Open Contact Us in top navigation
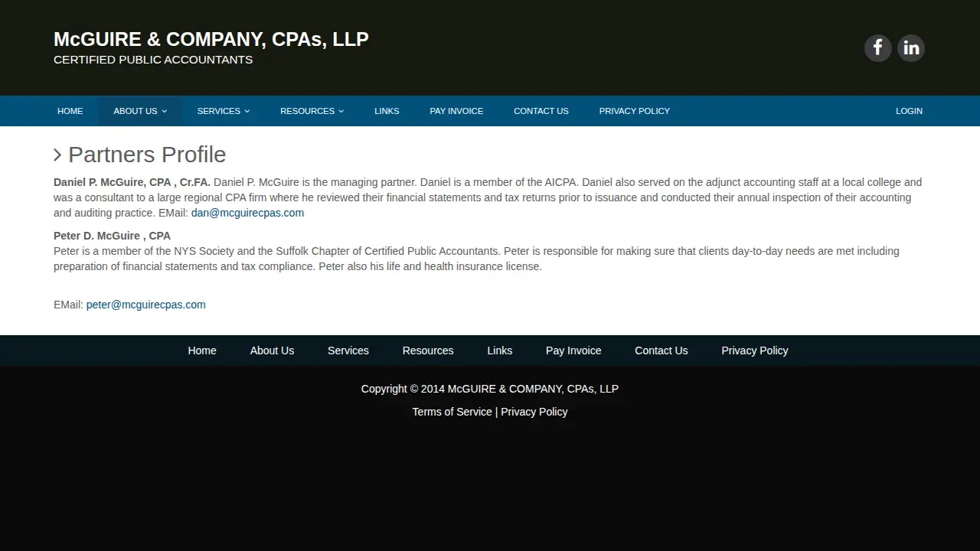980x551 pixels. (x=541, y=111)
